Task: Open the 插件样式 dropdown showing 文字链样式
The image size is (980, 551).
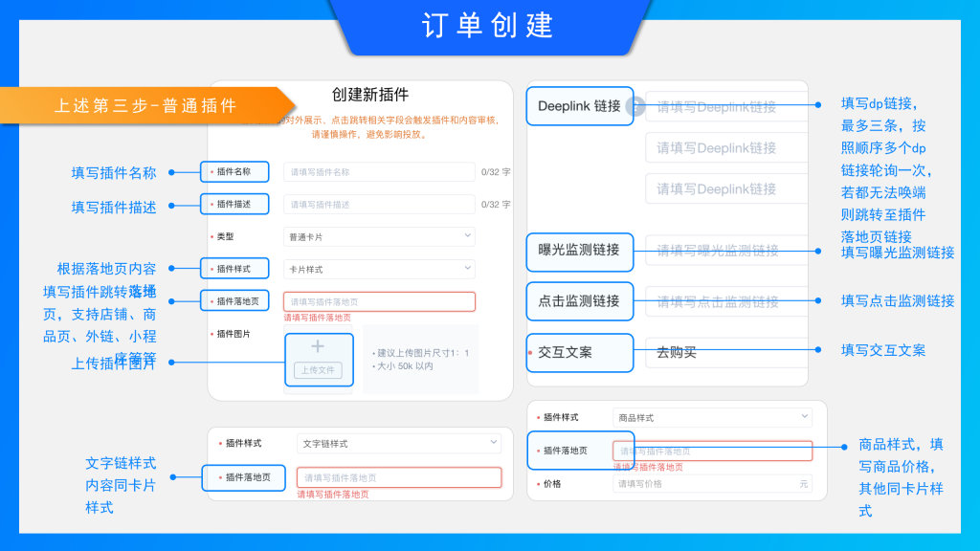Action: tap(399, 444)
